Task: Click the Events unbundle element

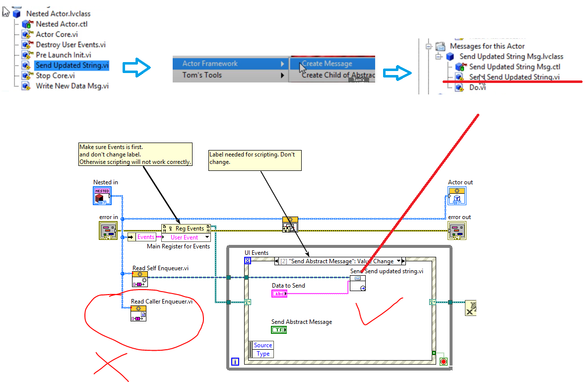Action: point(146,237)
